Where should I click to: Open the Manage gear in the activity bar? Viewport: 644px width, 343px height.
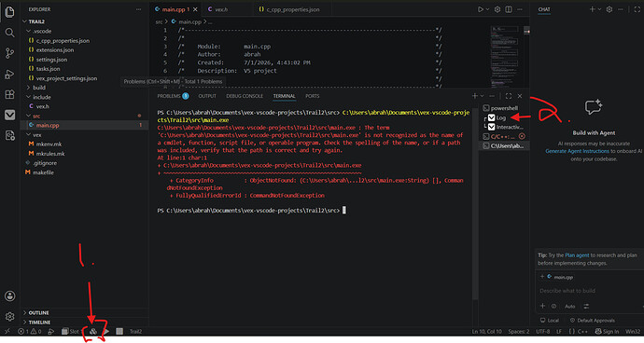pyautogui.click(x=9, y=316)
